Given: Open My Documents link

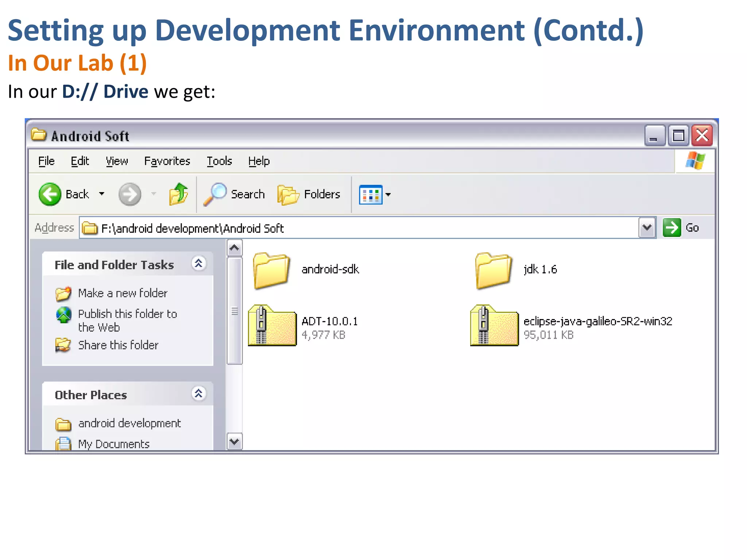Looking at the screenshot, I should tap(114, 444).
